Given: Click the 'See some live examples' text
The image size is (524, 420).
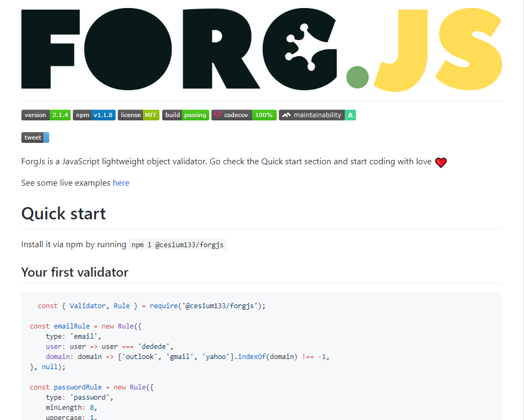Looking at the screenshot, I should (x=66, y=183).
